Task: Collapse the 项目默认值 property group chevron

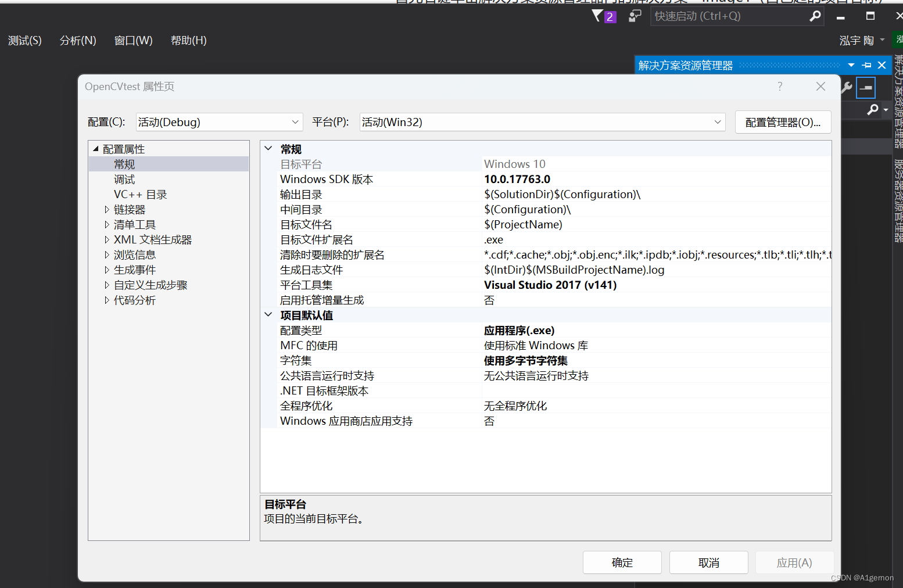Action: tap(268, 314)
